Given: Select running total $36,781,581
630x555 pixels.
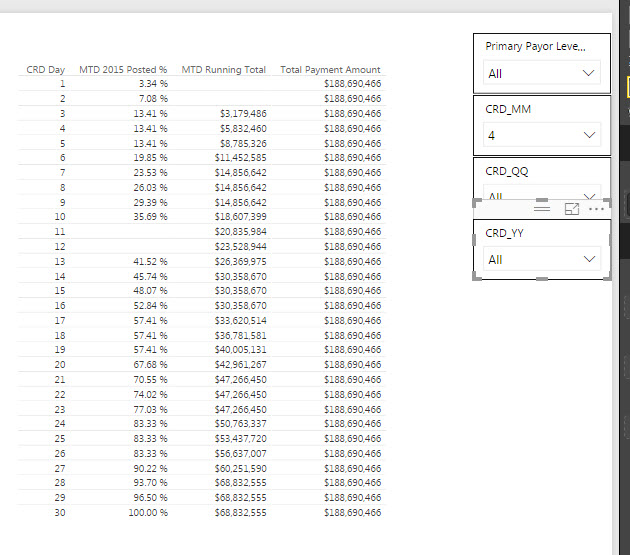Looking at the screenshot, I should (x=240, y=336).
